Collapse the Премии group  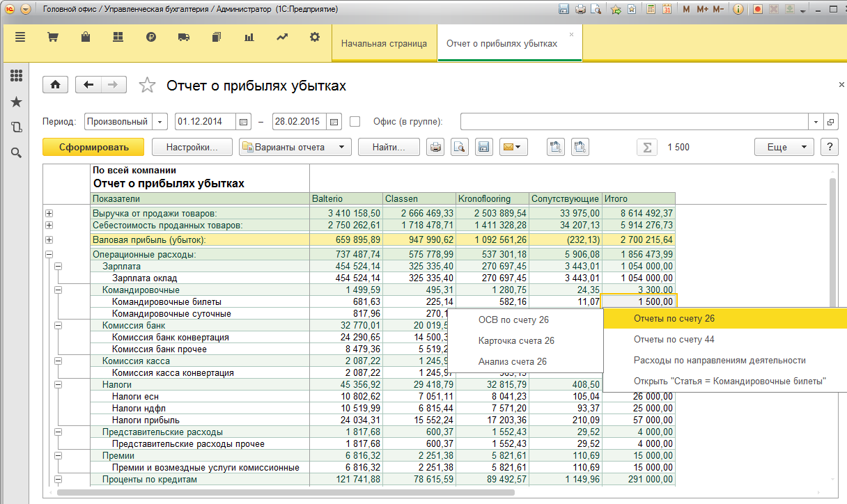pos(59,455)
